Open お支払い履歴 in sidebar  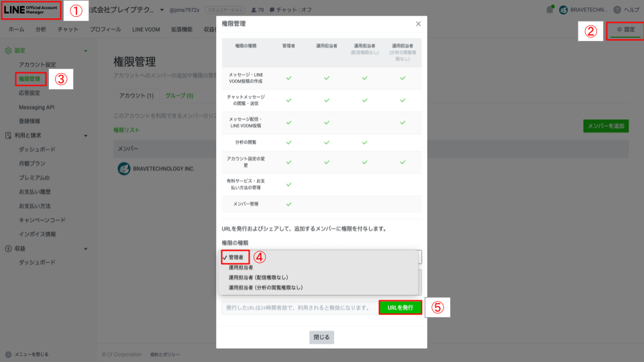35,192
